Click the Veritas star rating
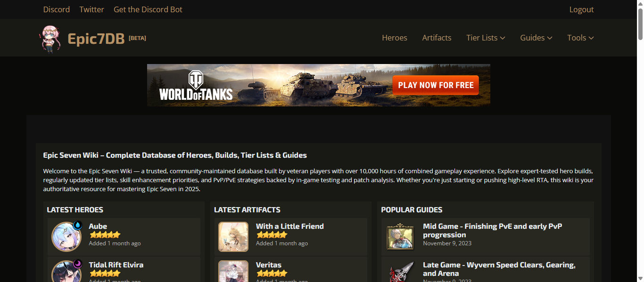The height and width of the screenshot is (282, 644). (272, 273)
